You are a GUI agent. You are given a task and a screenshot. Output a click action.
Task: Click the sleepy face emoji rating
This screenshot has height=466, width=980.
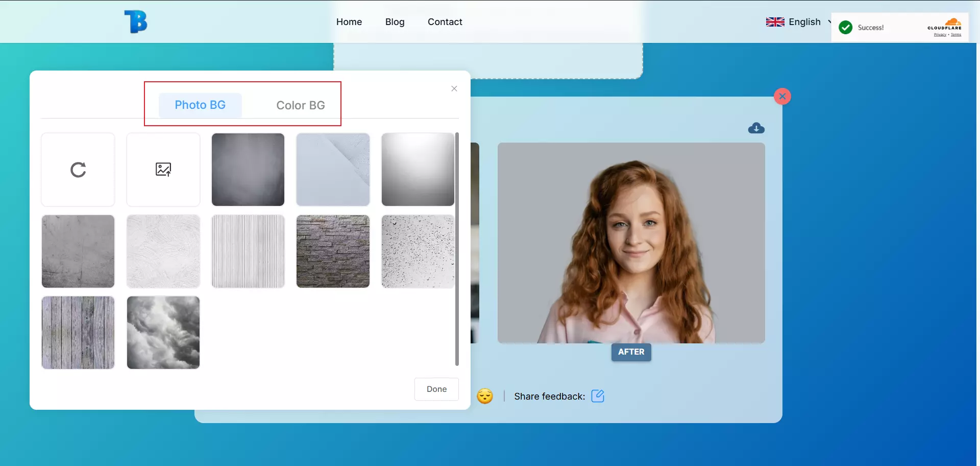coord(485,396)
